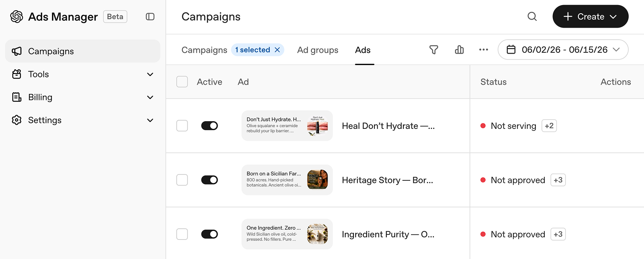Clear the 1 selected filter with X

[277, 50]
